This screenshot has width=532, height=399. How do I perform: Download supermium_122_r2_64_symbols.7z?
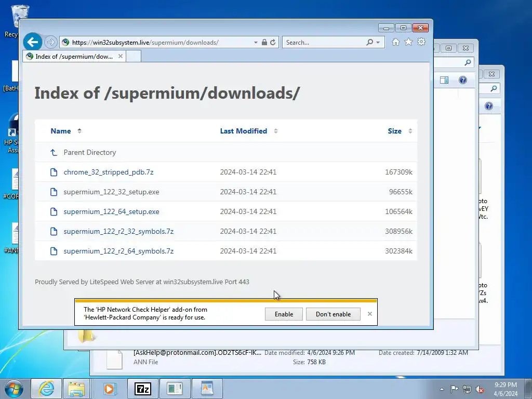pos(118,251)
